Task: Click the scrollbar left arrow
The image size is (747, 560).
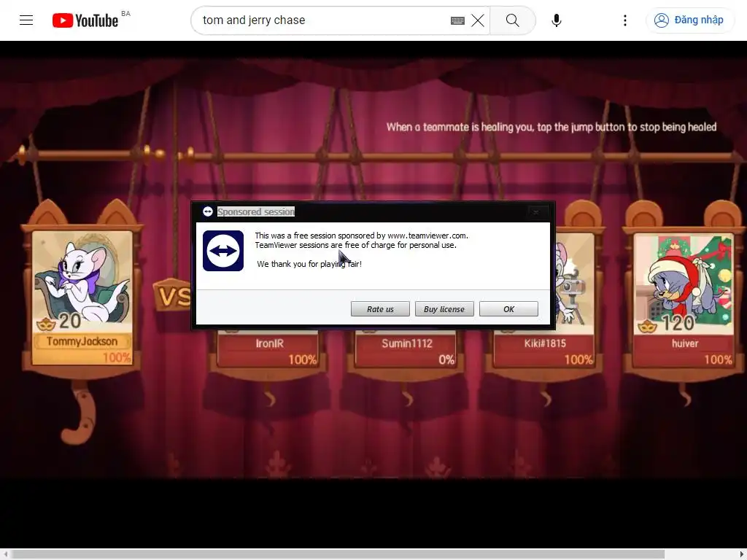Action: click(x=5, y=554)
